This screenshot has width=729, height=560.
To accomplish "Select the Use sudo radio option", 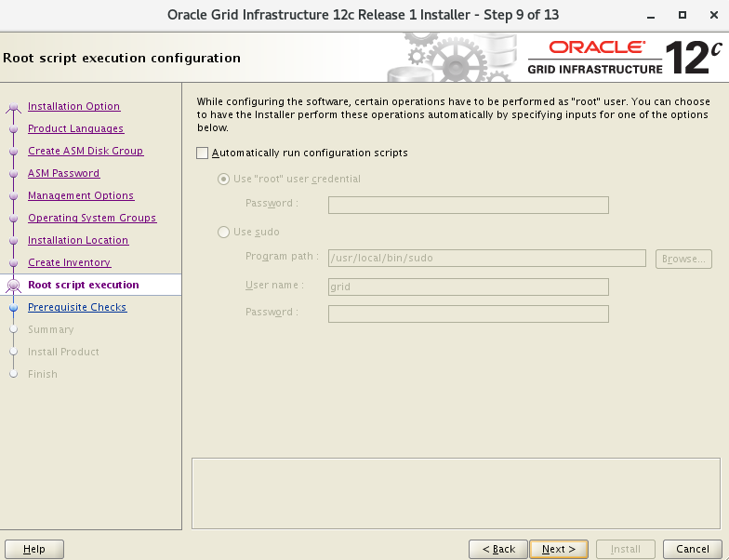I will coord(223,232).
